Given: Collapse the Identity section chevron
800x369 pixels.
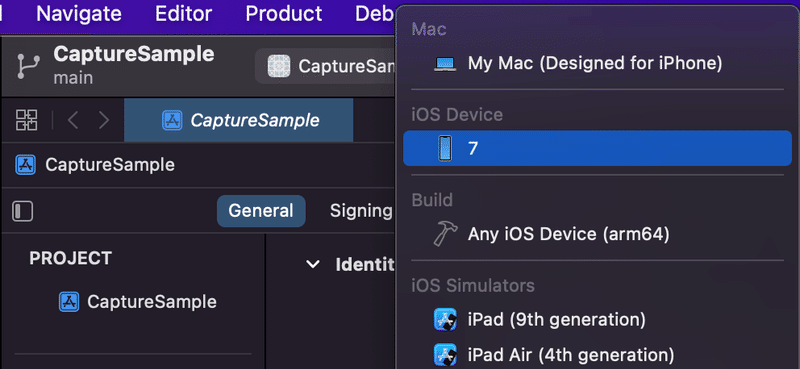Looking at the screenshot, I should [312, 264].
